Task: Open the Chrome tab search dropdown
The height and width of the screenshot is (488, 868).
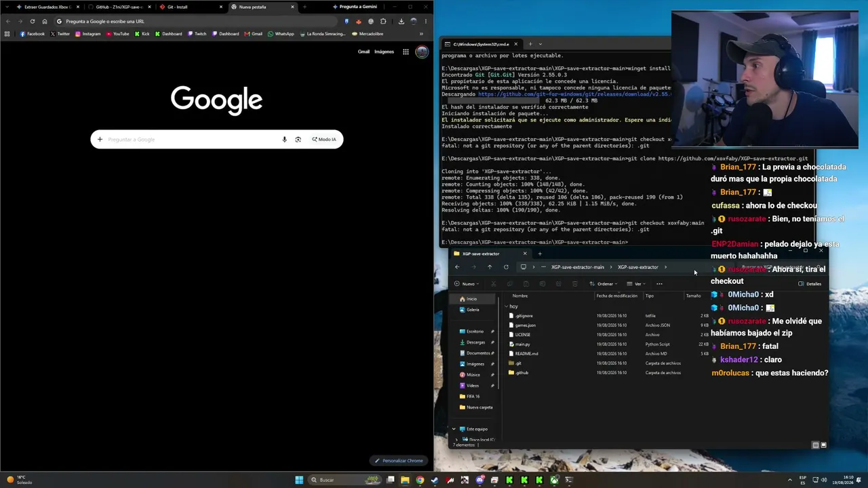Action: [x=7, y=7]
